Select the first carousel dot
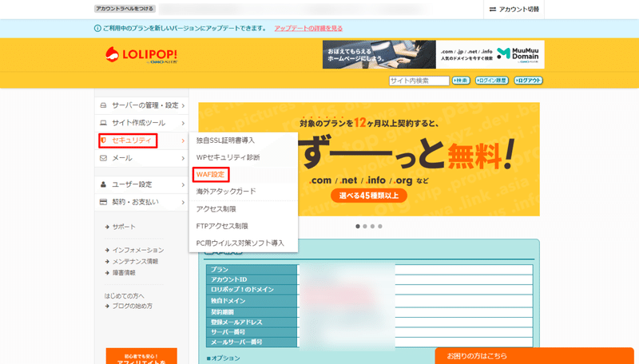Viewport: 639px width, 364px height. [358, 227]
